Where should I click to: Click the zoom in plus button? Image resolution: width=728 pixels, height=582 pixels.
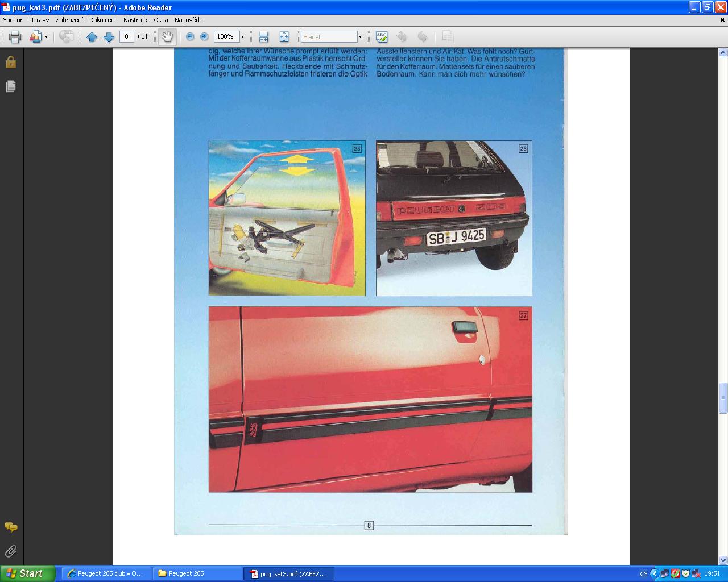click(x=204, y=37)
